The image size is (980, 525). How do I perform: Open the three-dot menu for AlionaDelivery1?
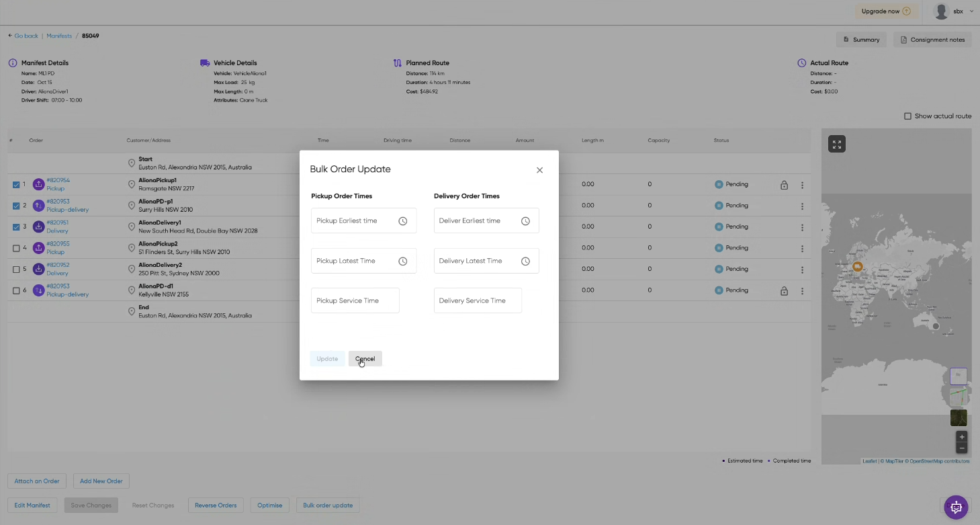[802, 227]
